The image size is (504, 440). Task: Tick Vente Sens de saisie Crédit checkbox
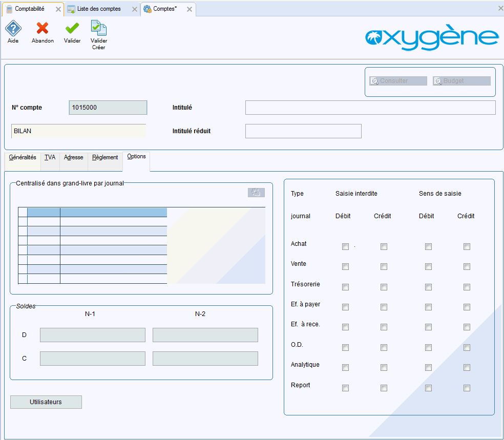467,266
